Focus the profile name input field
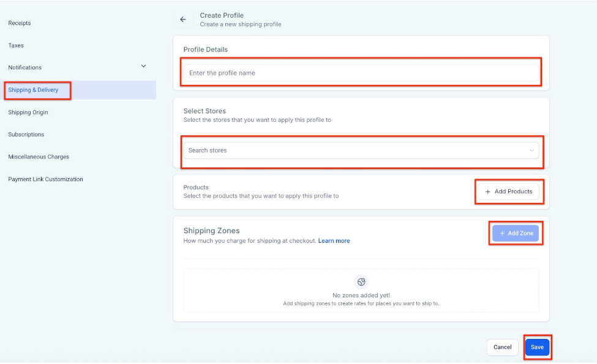 (x=361, y=73)
